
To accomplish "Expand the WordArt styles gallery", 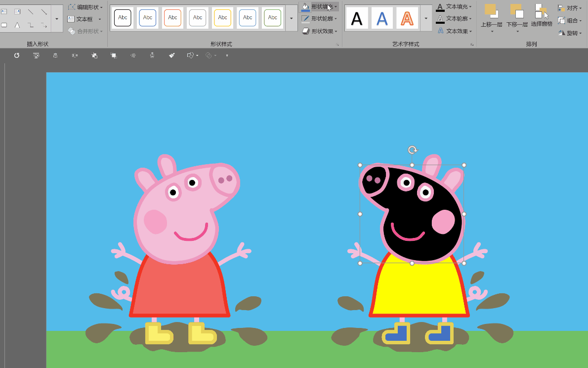I will click(426, 18).
